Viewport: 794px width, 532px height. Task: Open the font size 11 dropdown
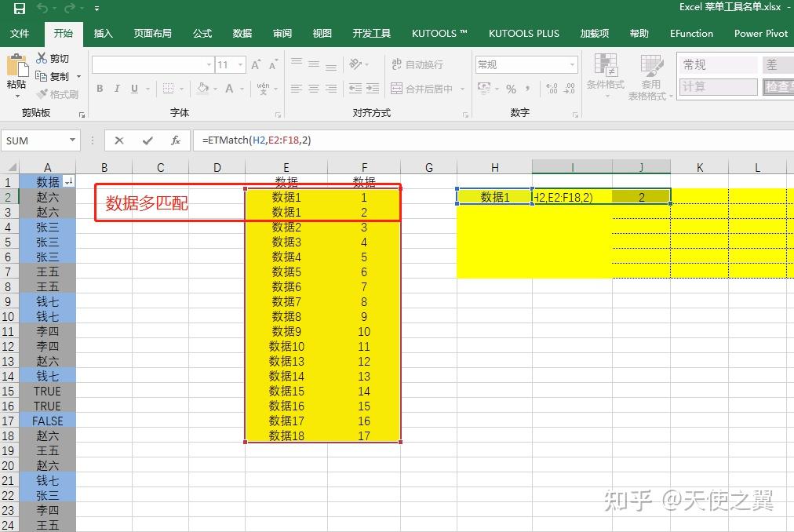click(241, 65)
